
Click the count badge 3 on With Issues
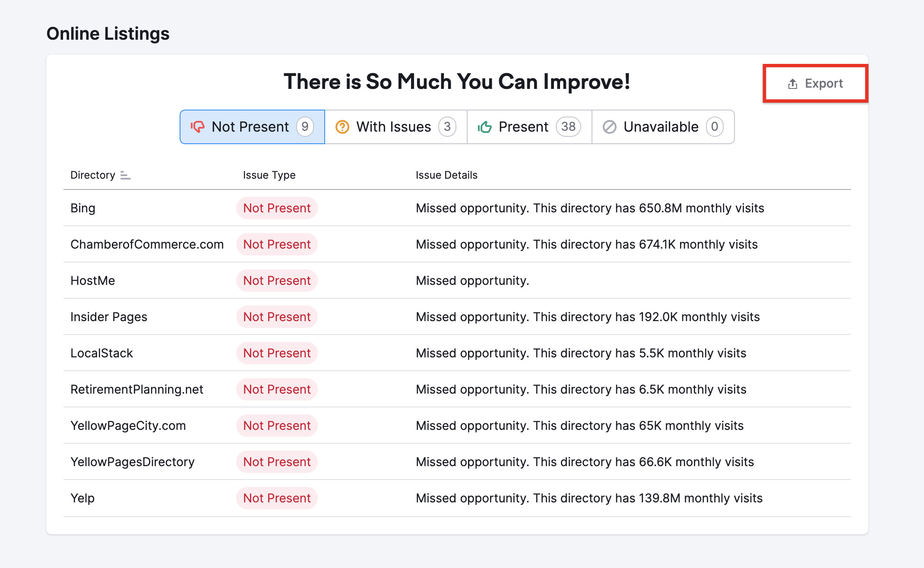coord(447,127)
